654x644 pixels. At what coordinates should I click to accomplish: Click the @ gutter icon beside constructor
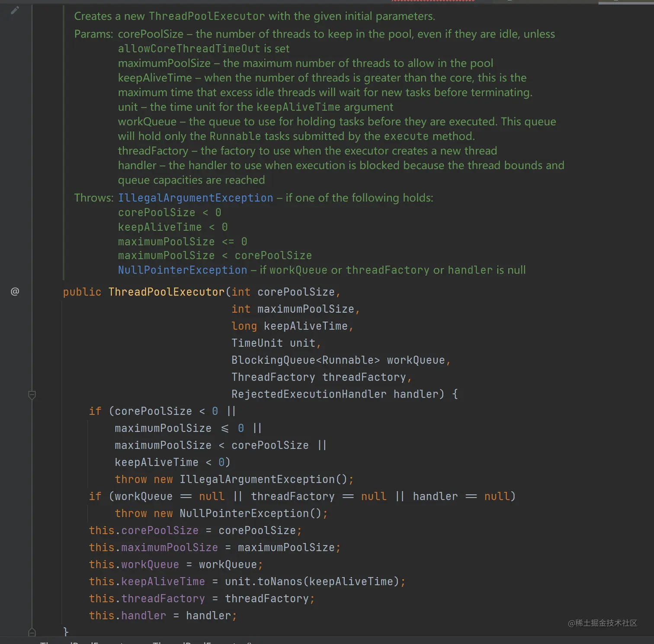tap(15, 291)
